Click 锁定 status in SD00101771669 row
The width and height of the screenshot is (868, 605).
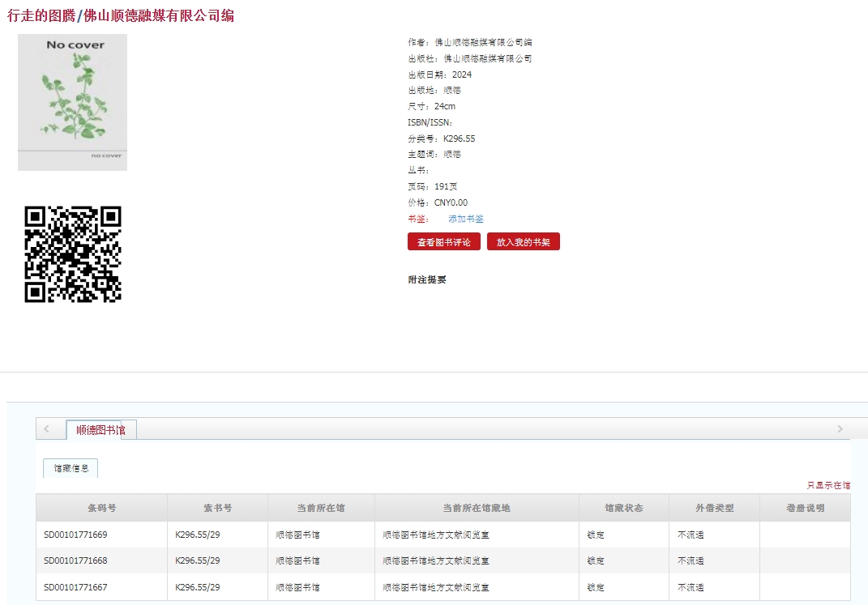coord(596,535)
